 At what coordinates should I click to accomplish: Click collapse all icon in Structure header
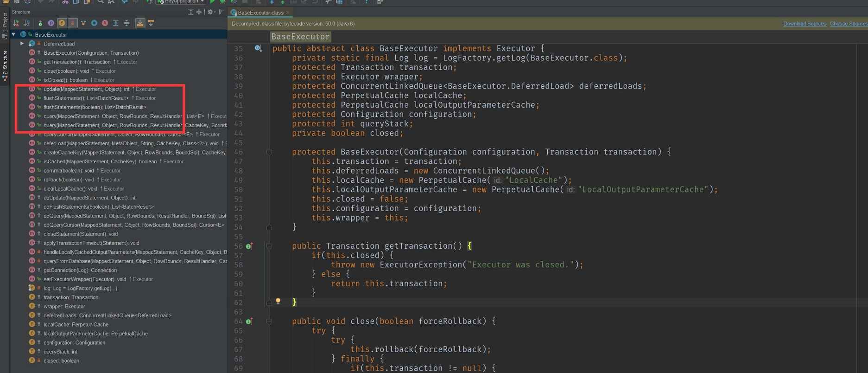[199, 12]
